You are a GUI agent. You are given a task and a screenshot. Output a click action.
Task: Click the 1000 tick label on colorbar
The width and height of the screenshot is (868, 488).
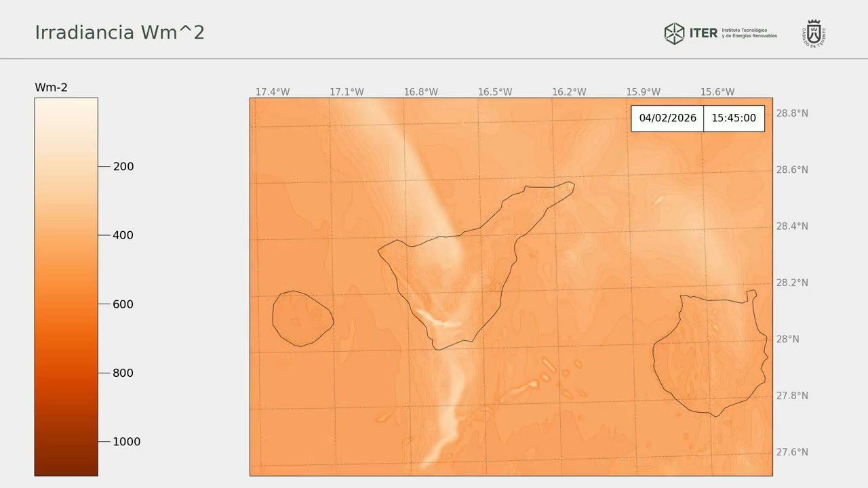[126, 442]
